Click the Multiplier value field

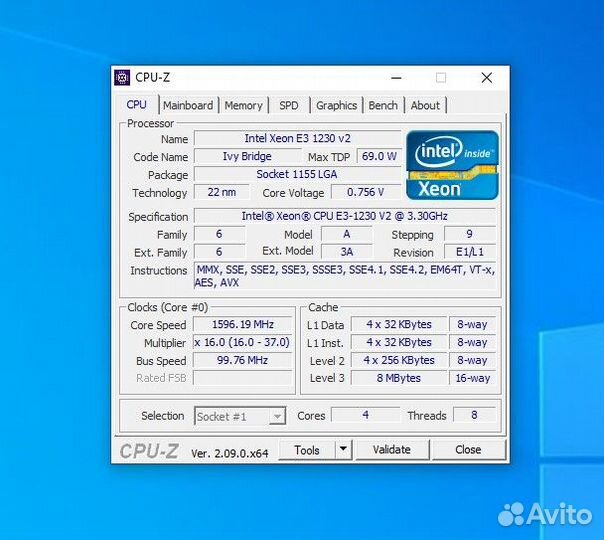click(x=242, y=343)
